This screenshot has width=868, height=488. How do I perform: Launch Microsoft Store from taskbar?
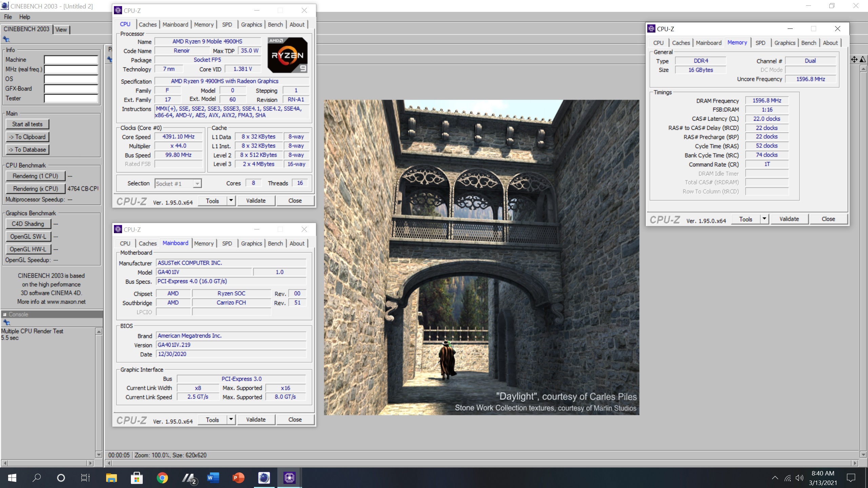pyautogui.click(x=137, y=478)
